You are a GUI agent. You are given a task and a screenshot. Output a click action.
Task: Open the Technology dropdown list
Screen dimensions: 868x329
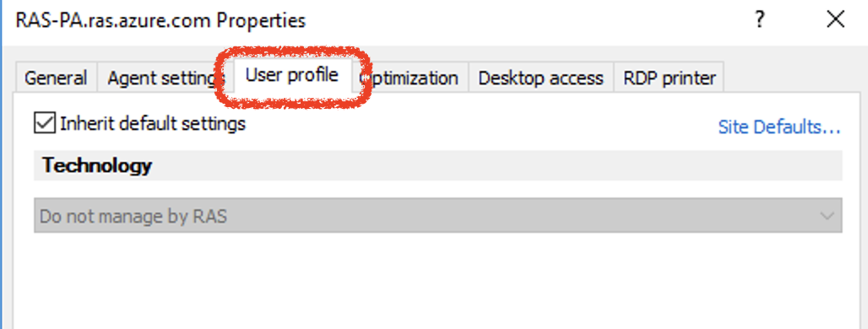pos(438,216)
